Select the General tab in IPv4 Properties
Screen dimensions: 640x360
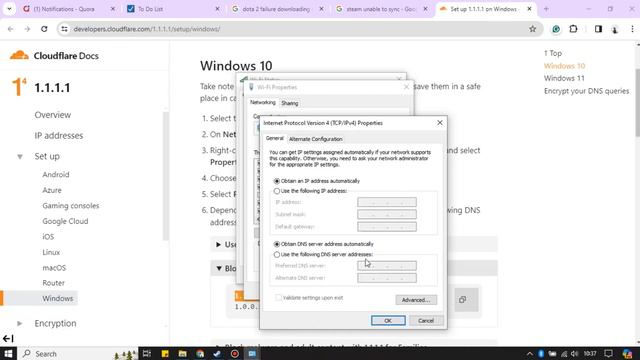click(275, 138)
